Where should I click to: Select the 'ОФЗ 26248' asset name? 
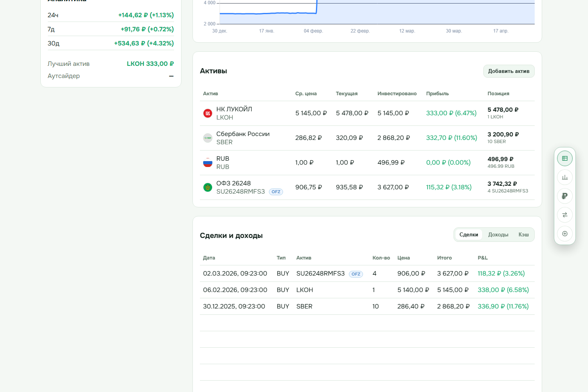click(234, 183)
